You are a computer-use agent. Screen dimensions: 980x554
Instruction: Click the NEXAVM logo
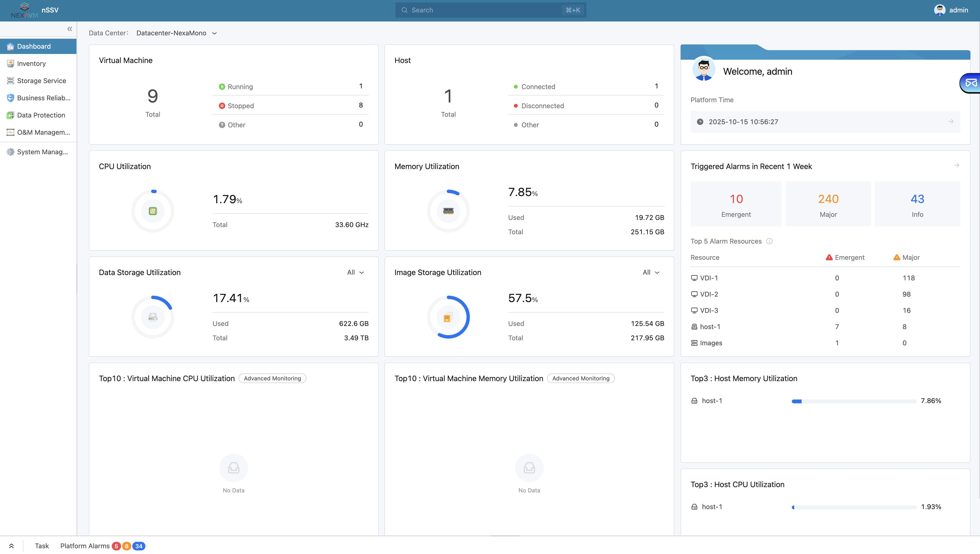pos(24,10)
